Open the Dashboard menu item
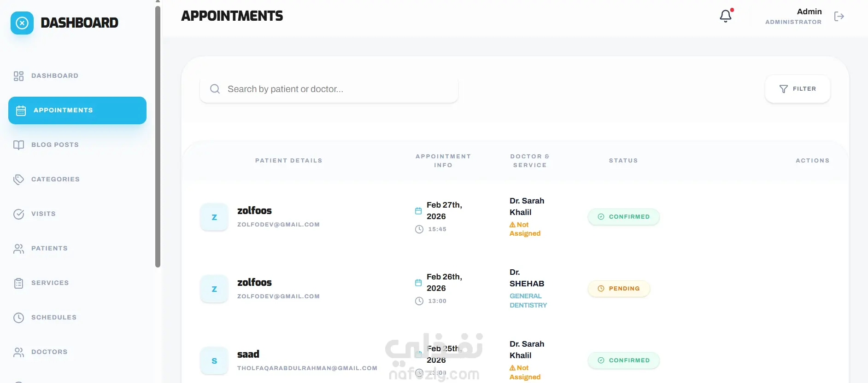The height and width of the screenshot is (383, 868). [x=77, y=76]
